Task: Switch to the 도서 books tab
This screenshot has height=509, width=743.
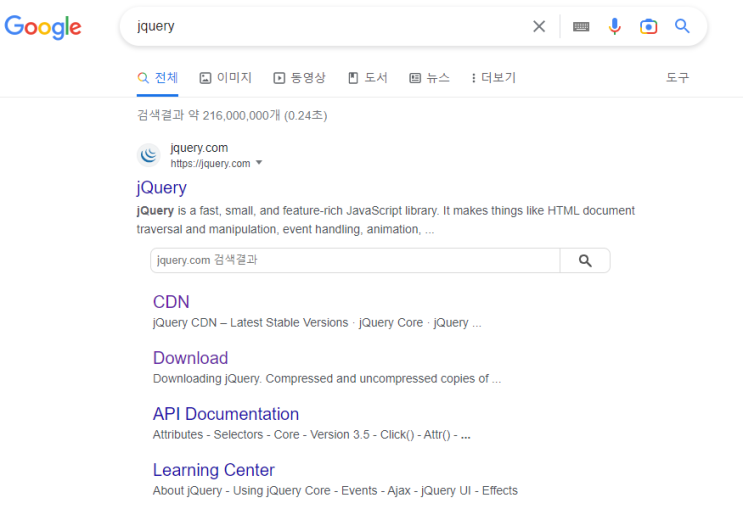Action: pos(368,78)
